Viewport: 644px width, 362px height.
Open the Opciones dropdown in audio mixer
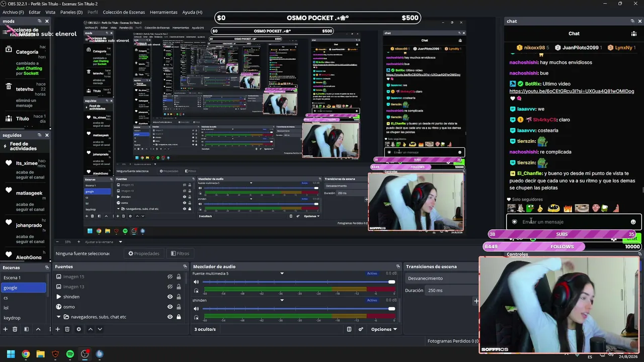point(384,329)
